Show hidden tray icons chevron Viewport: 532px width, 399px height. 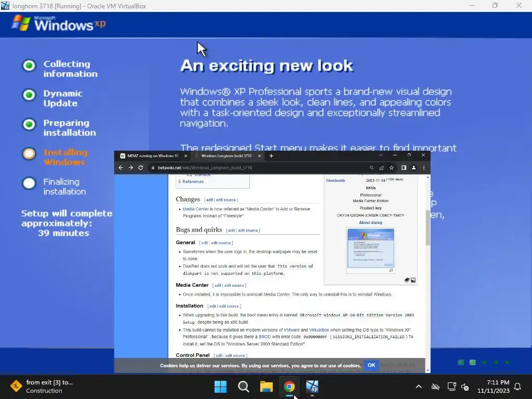click(x=419, y=387)
